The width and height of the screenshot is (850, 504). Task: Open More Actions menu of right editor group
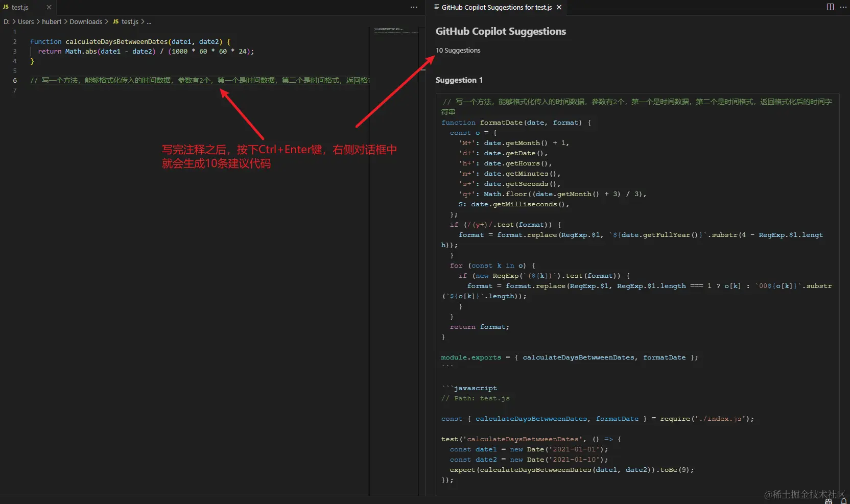[843, 7]
